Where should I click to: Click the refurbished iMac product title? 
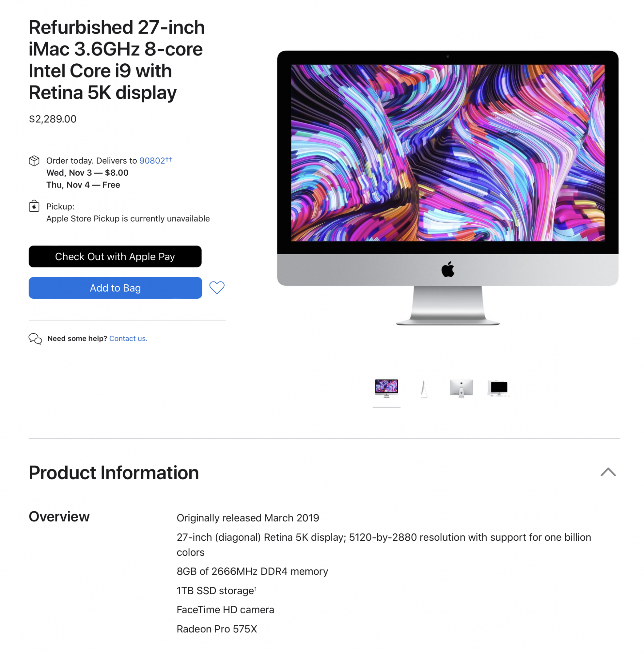117,60
